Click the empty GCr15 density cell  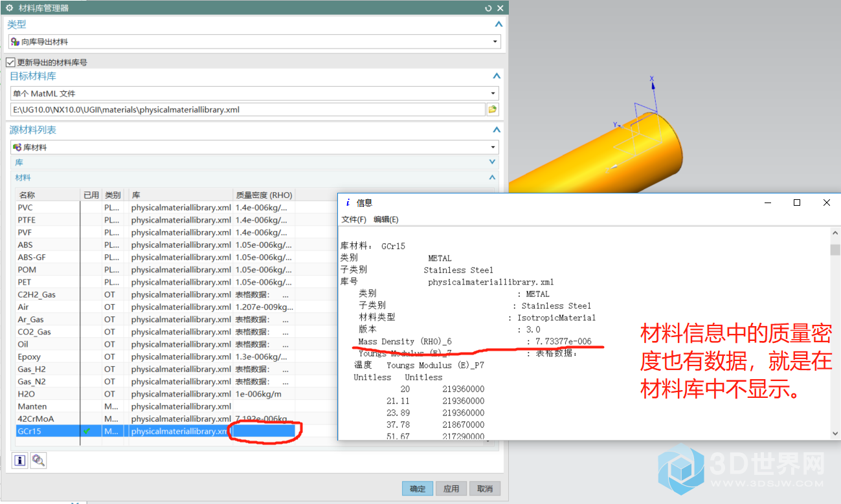264,431
